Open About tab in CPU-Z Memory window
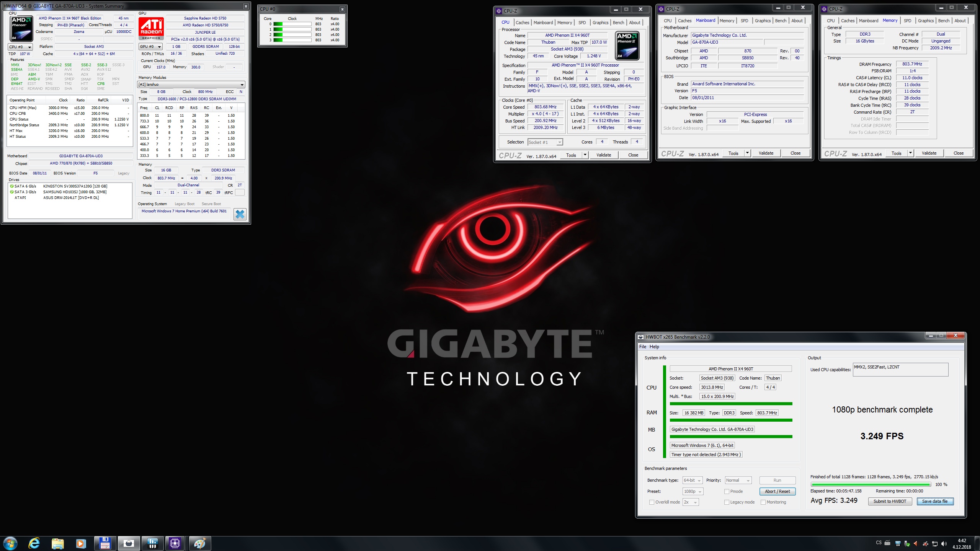Image resolution: width=980 pixels, height=551 pixels. [960, 21]
